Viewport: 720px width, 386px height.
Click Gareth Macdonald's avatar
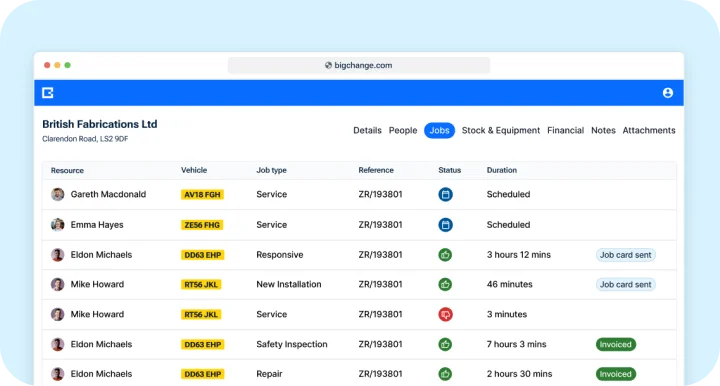pos(57,194)
